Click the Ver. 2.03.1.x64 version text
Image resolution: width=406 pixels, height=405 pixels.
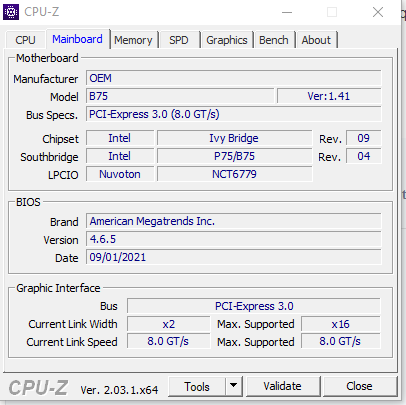(x=119, y=390)
